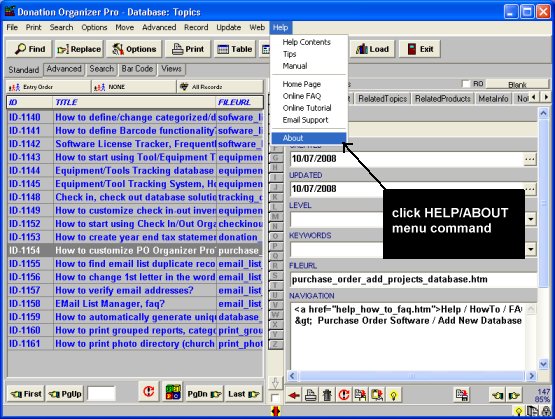
Task: Jump to letter S in alphabet strip
Action: tap(275, 276)
